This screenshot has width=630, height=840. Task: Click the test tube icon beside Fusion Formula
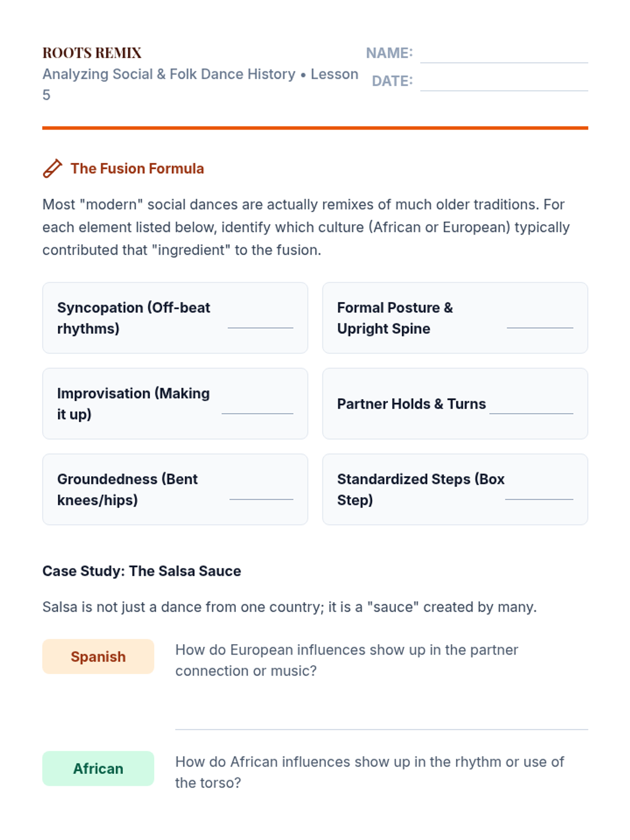[52, 169]
